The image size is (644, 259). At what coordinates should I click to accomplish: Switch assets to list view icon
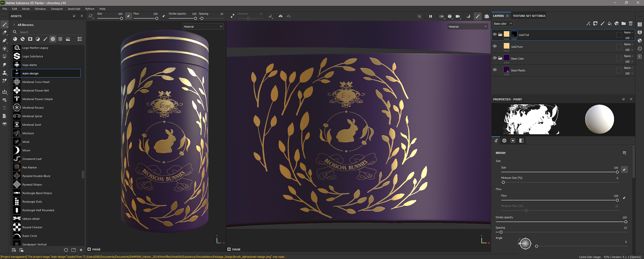click(80, 39)
